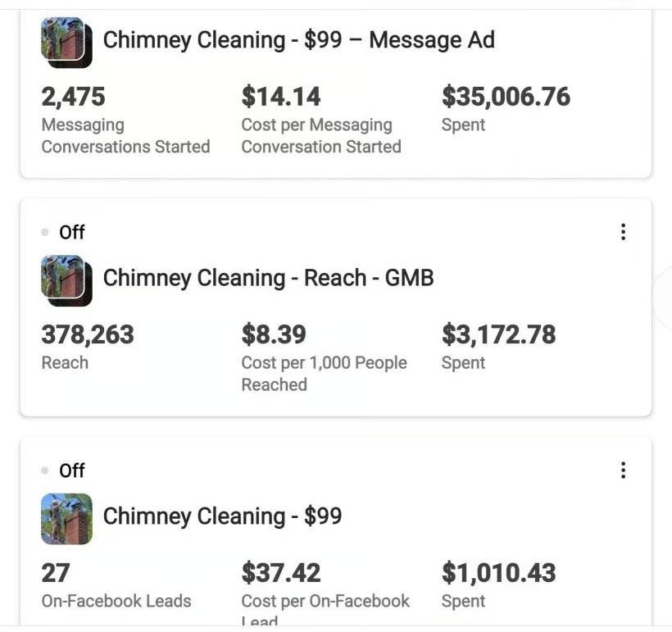Click the 2,475 messaging conversations metric
The image size is (672, 632).
(x=74, y=97)
